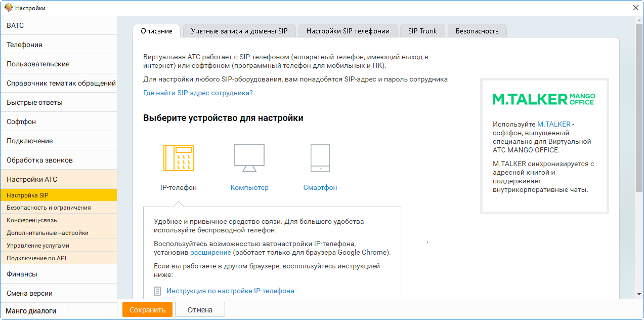Open Безопасность и ограничения subitem
This screenshot has height=320, width=644.
[59, 208]
